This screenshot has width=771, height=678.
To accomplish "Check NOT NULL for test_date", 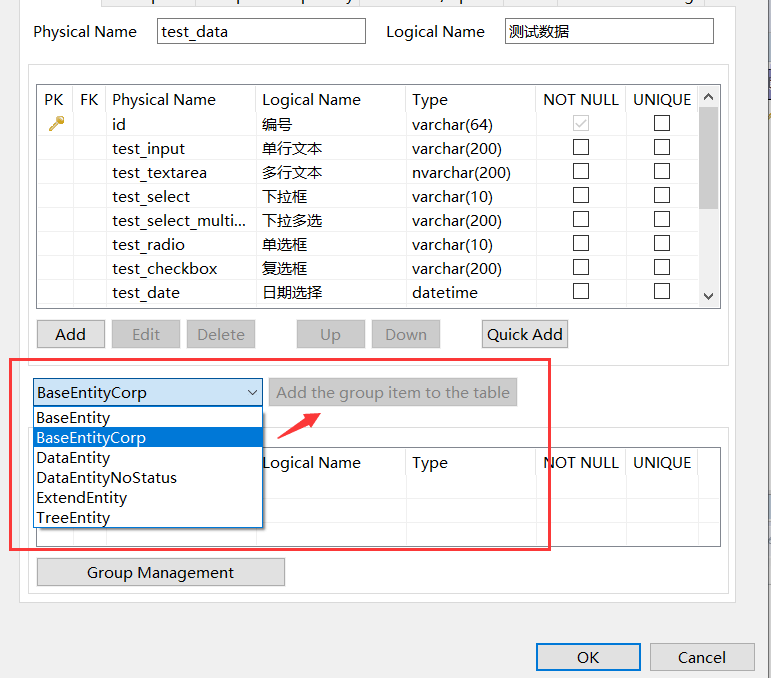I will click(581, 291).
